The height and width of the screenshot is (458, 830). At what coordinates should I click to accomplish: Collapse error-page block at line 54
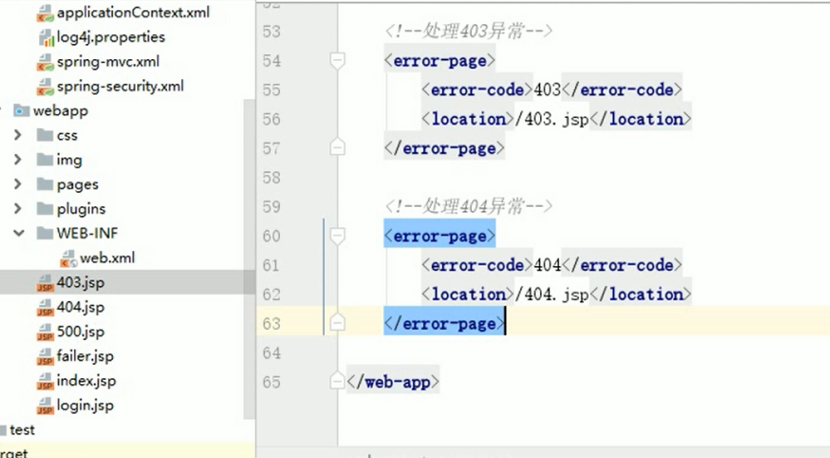coord(337,60)
